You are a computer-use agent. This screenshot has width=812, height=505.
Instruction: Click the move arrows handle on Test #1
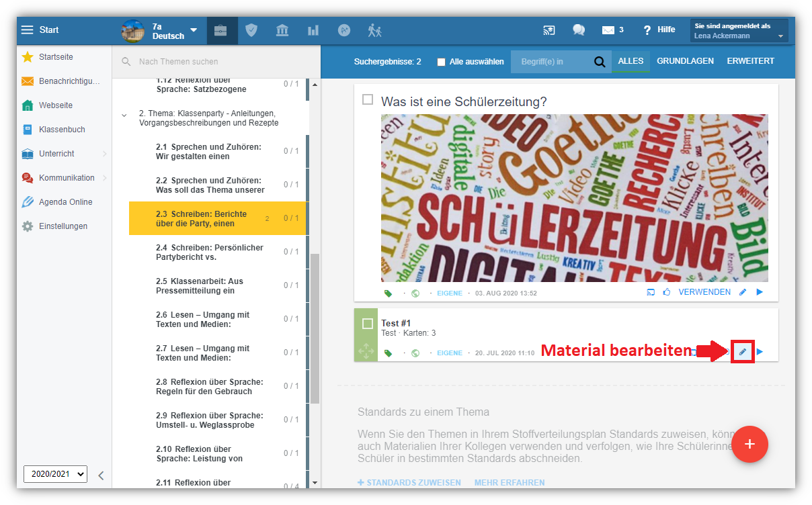pyautogui.click(x=366, y=350)
